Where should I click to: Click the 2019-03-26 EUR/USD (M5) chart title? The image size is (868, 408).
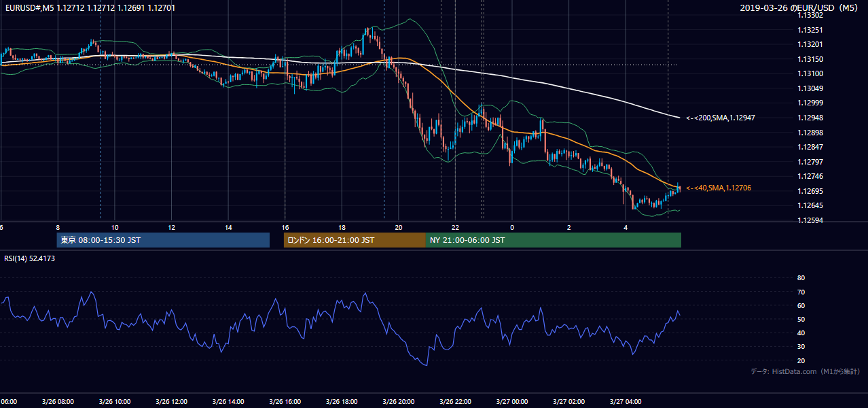point(800,8)
